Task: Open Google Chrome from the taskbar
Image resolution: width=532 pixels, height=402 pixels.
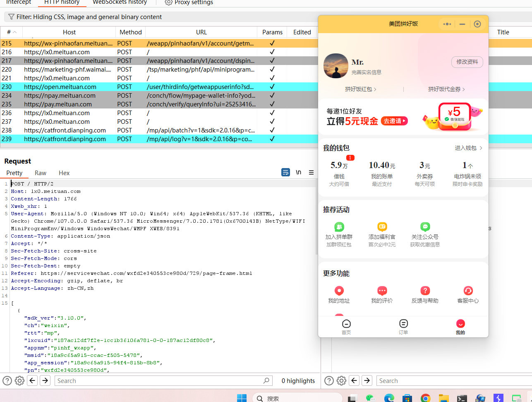Action: (x=425, y=398)
